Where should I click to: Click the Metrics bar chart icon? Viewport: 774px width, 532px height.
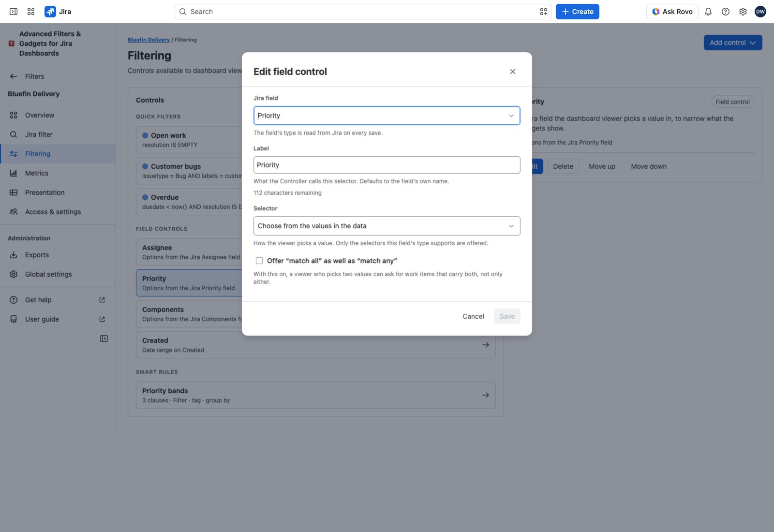pyautogui.click(x=14, y=173)
